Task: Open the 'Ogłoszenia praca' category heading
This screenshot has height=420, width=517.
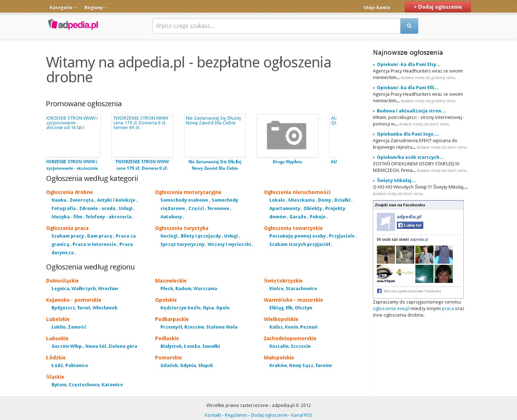Action: coord(67,228)
